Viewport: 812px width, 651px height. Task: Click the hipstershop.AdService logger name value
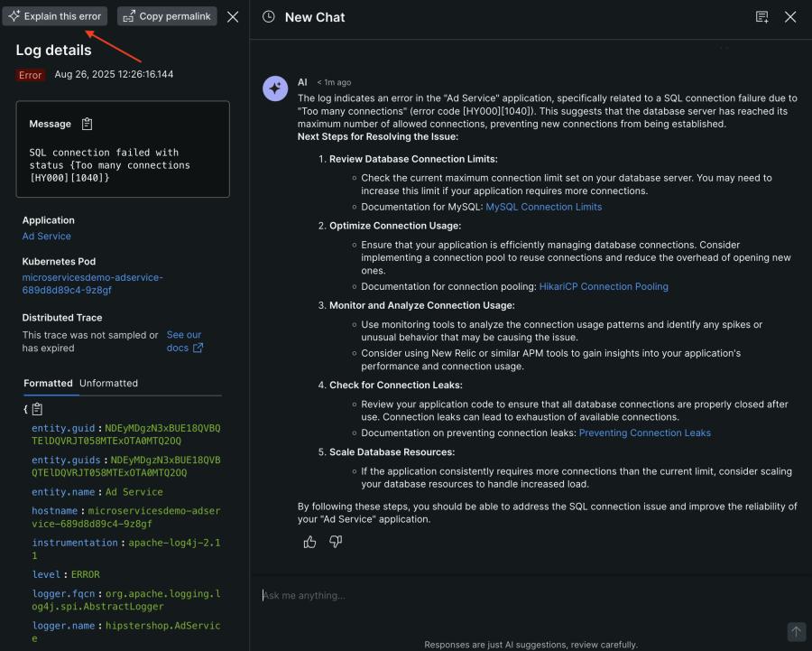click(x=125, y=632)
